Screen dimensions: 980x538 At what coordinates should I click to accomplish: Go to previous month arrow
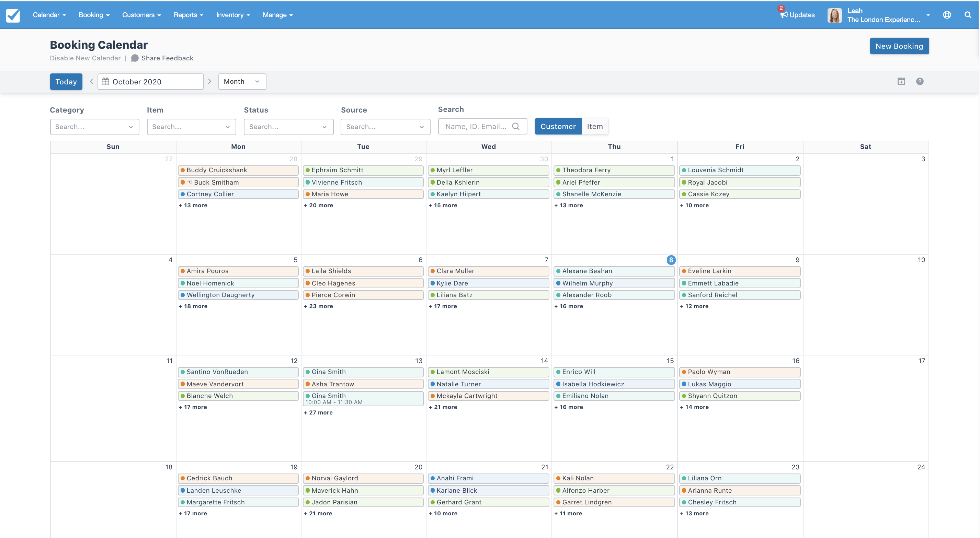coord(91,81)
